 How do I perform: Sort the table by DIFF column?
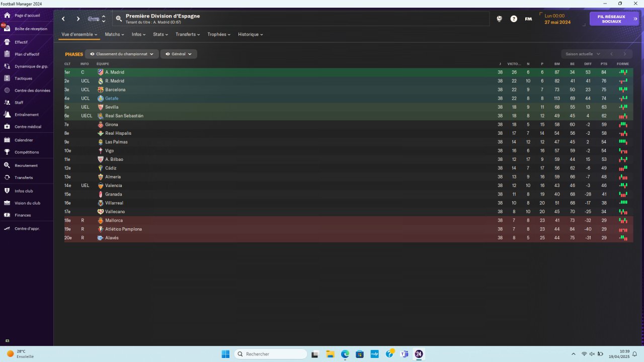588,64
